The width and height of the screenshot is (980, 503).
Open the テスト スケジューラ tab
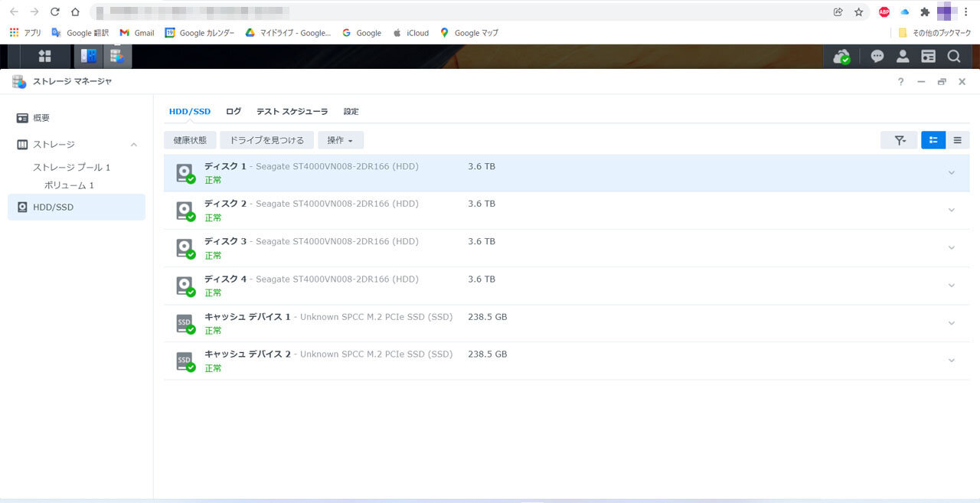tap(292, 111)
